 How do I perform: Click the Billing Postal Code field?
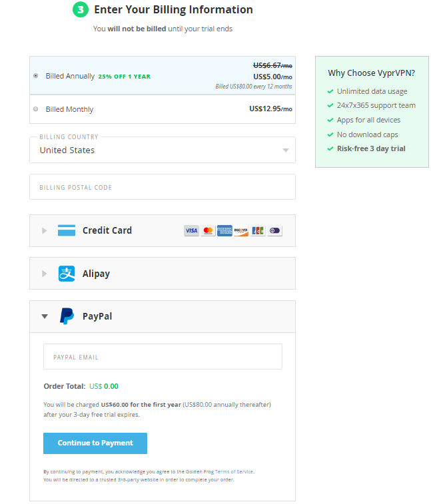(x=163, y=187)
